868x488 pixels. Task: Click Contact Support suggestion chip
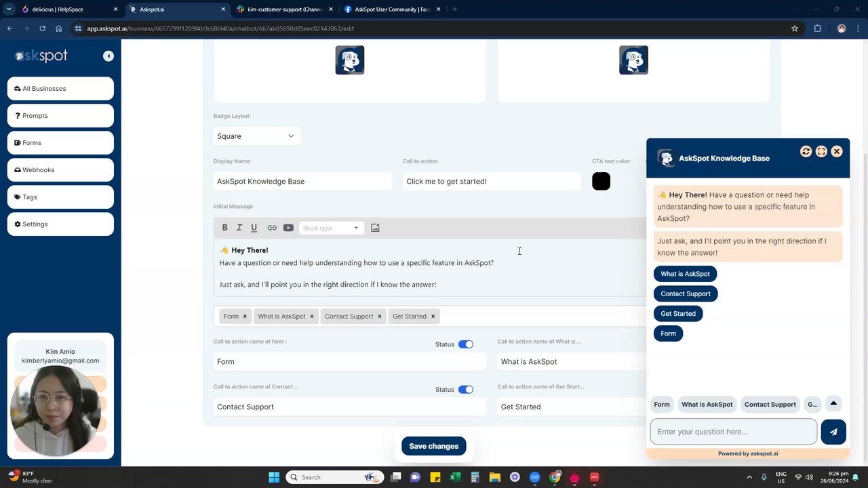coord(770,405)
